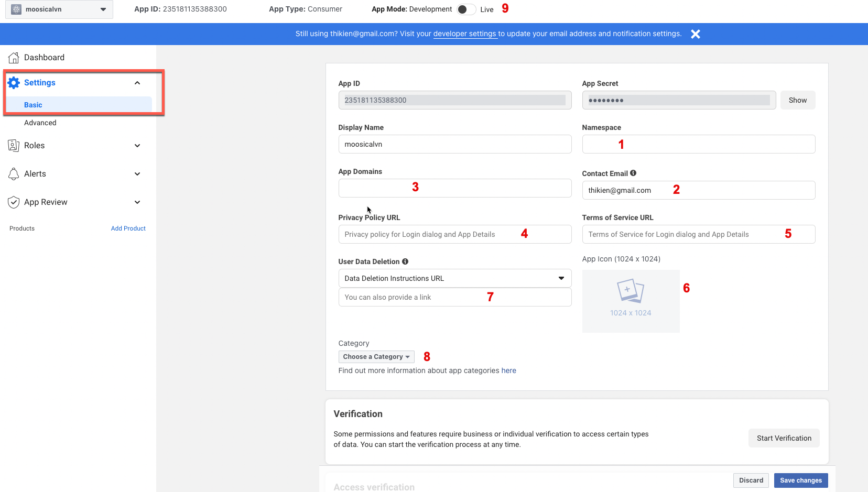
Task: Click the Contact Email input field
Action: coord(699,190)
